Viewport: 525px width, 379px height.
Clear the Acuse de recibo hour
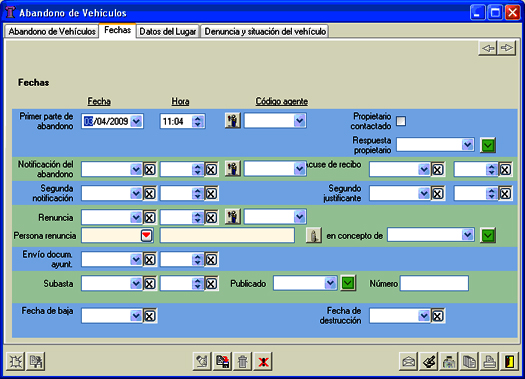click(x=505, y=169)
